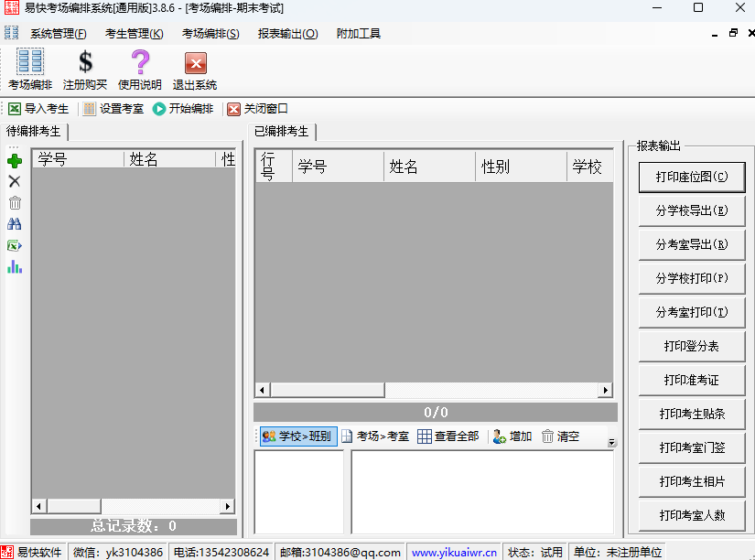
Task: Open 附加工具 menu
Action: coord(358,34)
